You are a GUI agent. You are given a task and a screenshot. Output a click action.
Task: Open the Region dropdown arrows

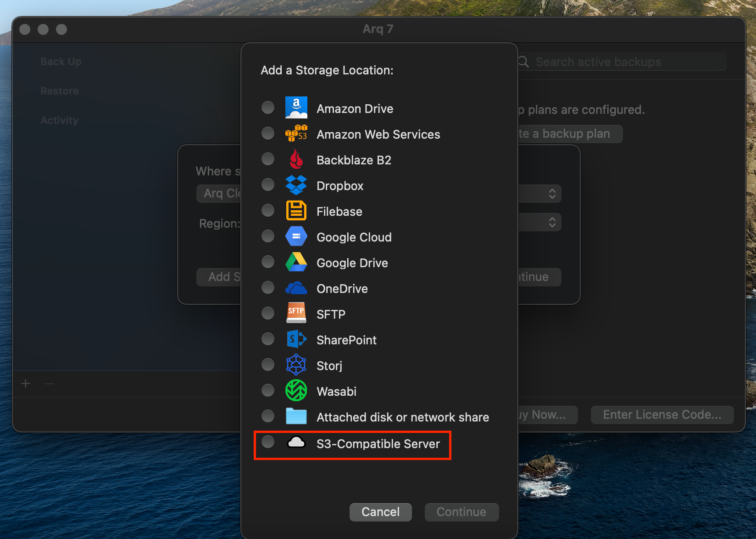(552, 222)
